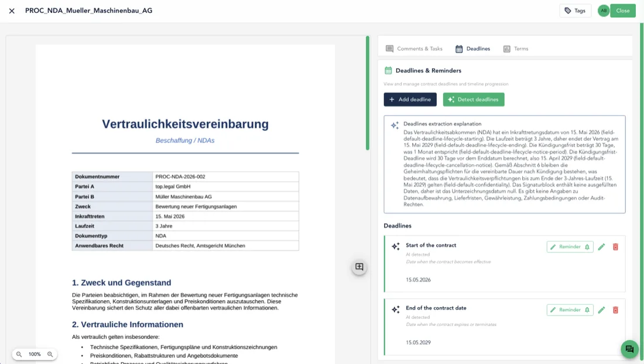
Task: Click the Deutsches Recht, Amtsgericht München cell
Action: [225, 246]
